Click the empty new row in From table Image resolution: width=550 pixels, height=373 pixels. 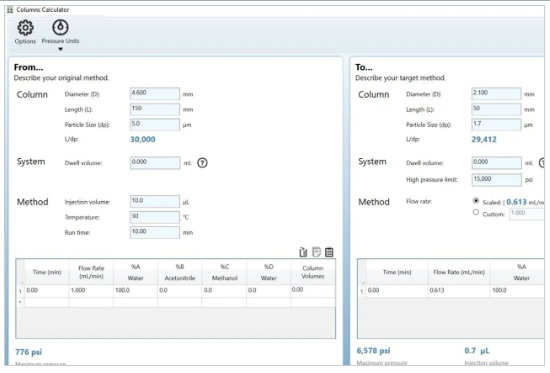175,302
